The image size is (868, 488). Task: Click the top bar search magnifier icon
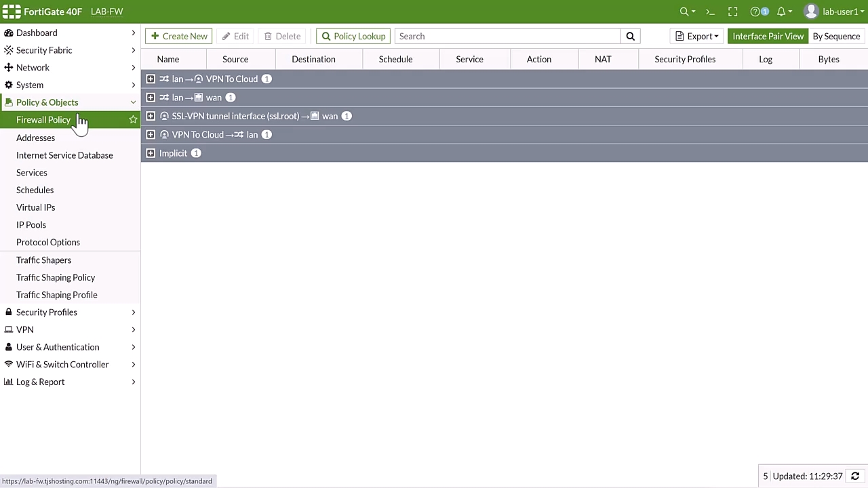(685, 12)
